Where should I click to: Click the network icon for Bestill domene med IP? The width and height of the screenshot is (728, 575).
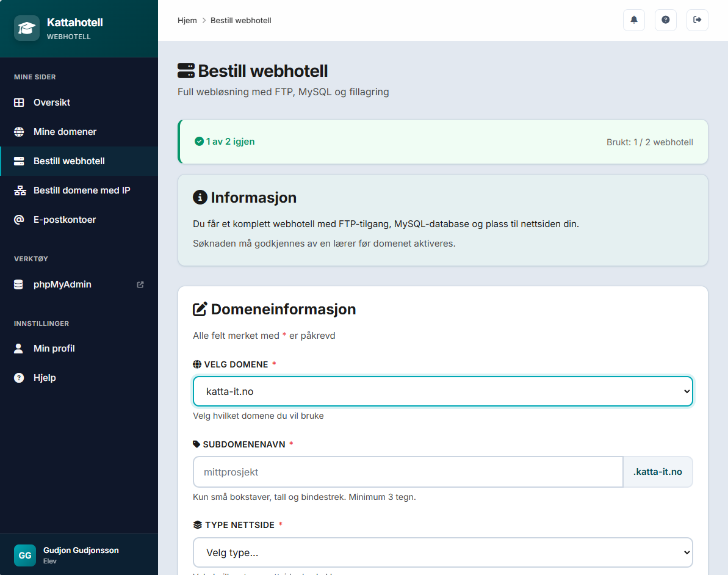20,190
